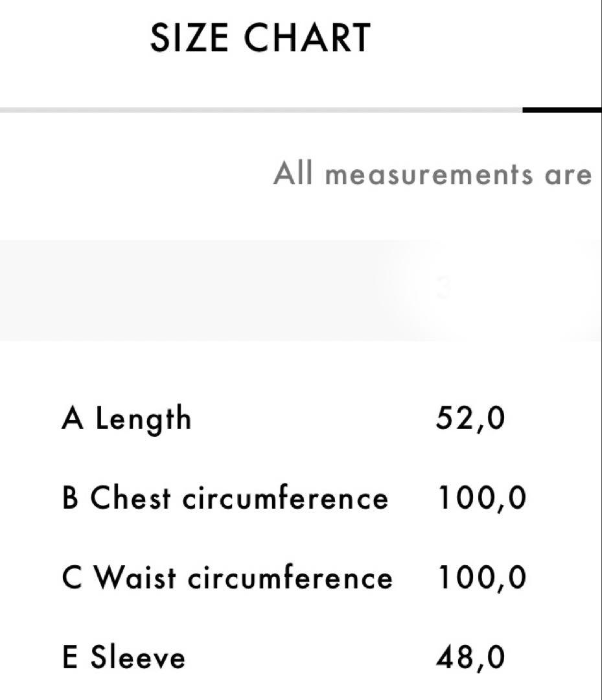Click the letter E measurement marker
Screen dimensions: 602x700
click(x=69, y=657)
